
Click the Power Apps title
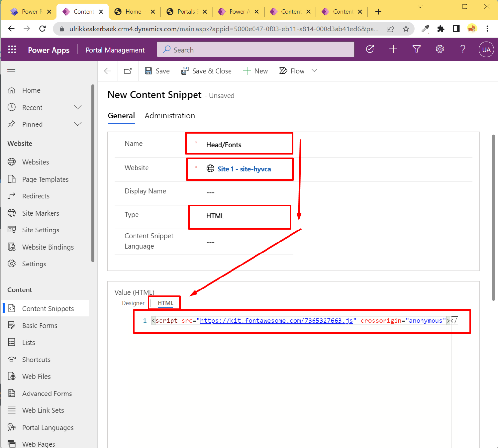coord(49,50)
